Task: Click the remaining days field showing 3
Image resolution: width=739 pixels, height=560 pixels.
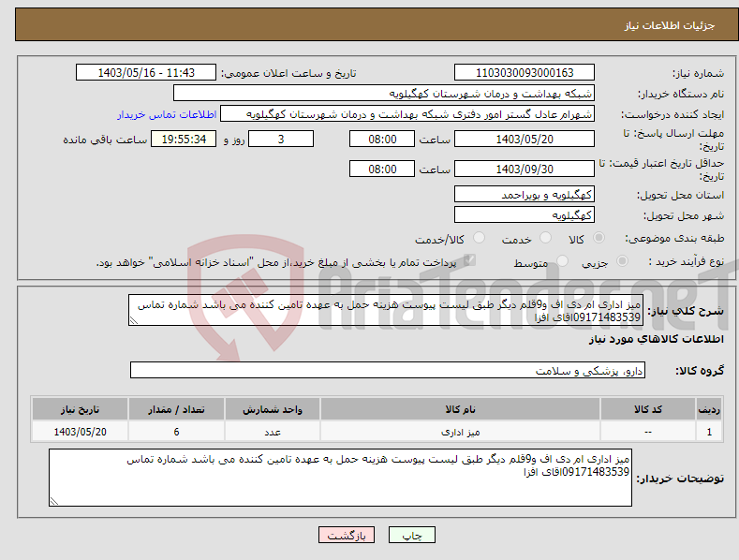Action: [281, 139]
